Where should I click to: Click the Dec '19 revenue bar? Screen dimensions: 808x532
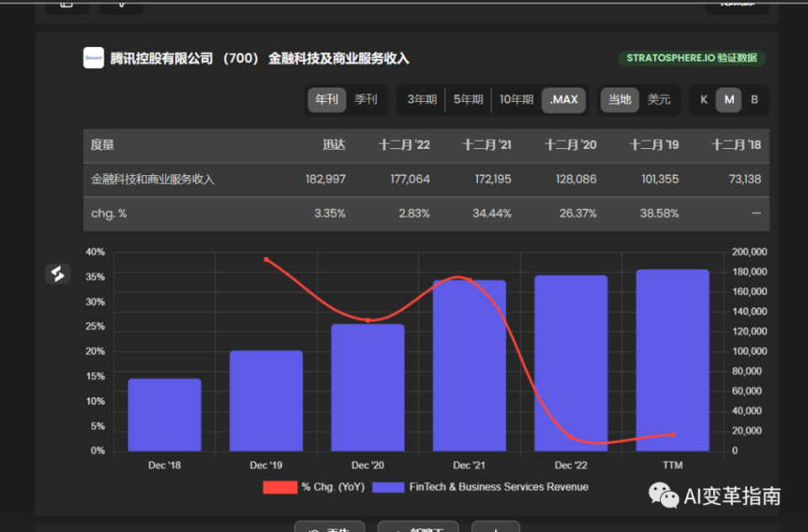266,401
